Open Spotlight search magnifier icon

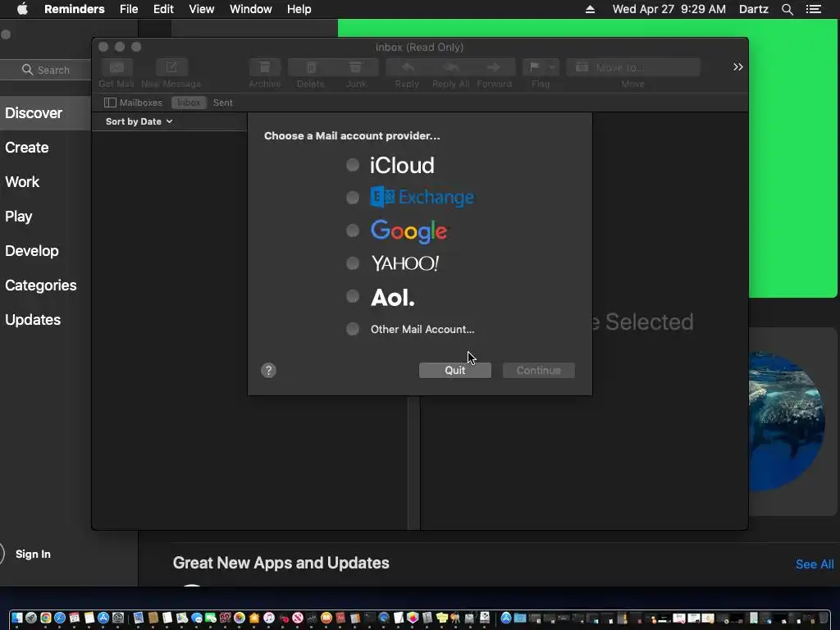tap(787, 9)
